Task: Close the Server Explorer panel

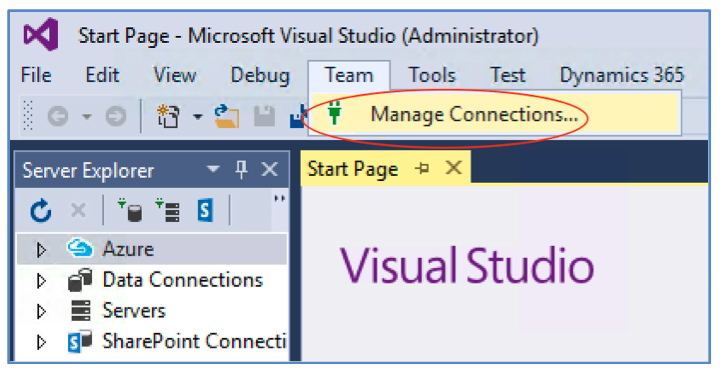Action: pos(269,170)
